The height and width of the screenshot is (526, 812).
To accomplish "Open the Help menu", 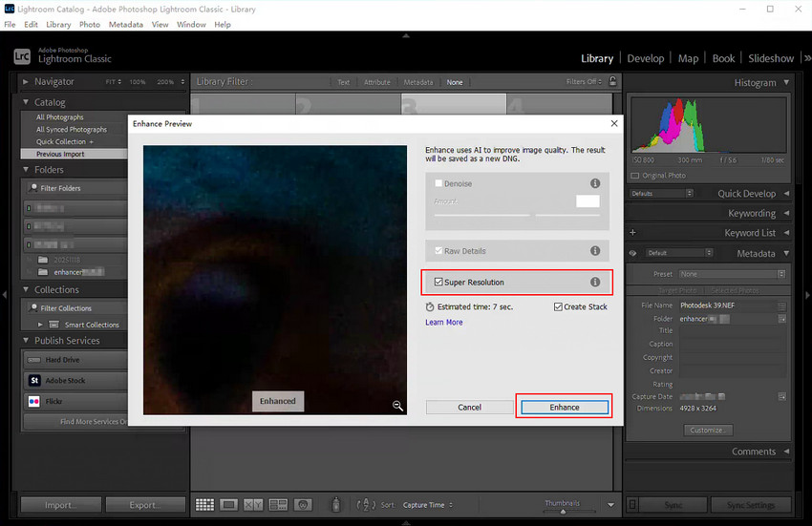I will coord(223,24).
